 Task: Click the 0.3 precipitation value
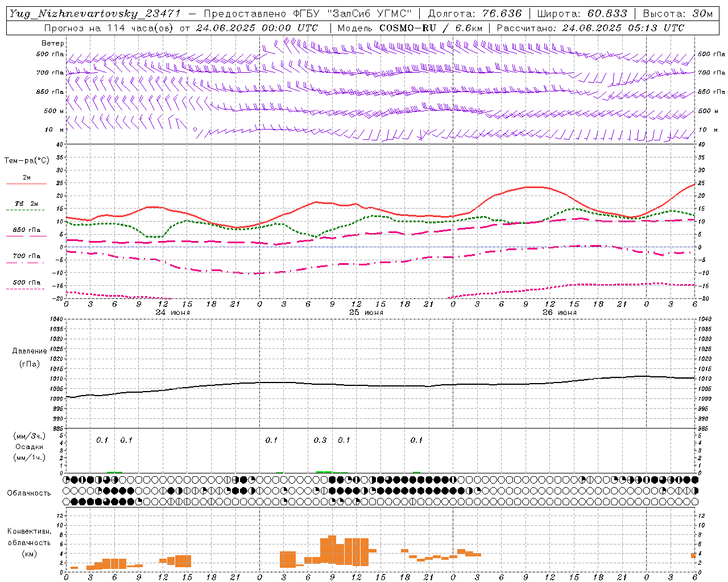320,440
